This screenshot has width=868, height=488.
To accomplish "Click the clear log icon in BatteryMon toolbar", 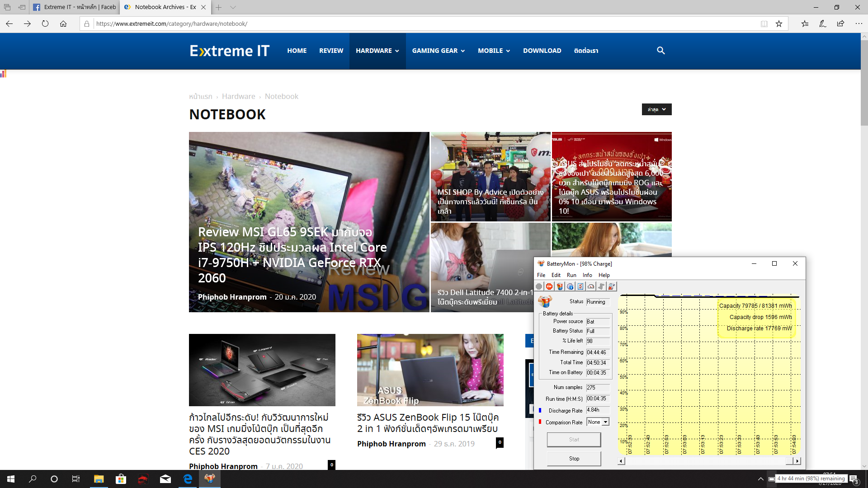I will (x=612, y=286).
